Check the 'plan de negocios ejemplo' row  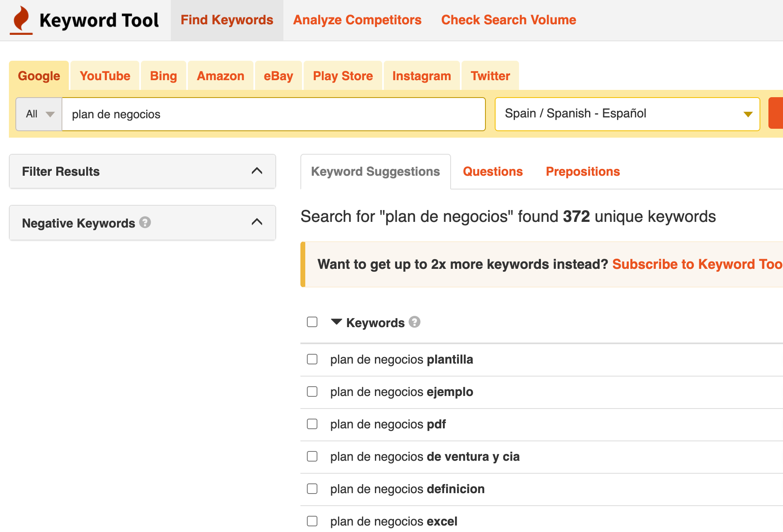312,392
